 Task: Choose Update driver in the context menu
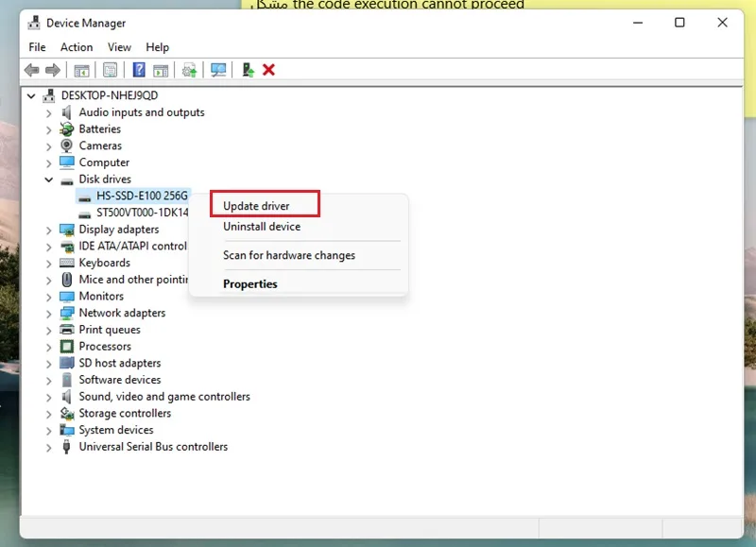click(256, 206)
